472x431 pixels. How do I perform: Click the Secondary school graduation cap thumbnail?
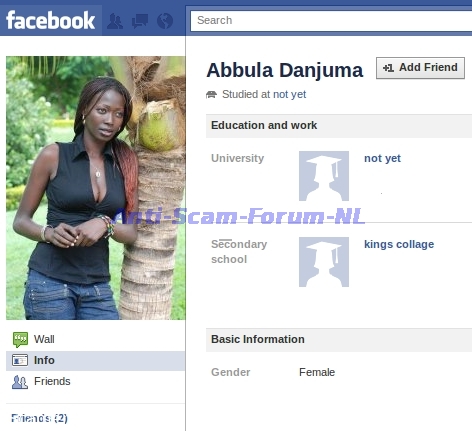324,262
